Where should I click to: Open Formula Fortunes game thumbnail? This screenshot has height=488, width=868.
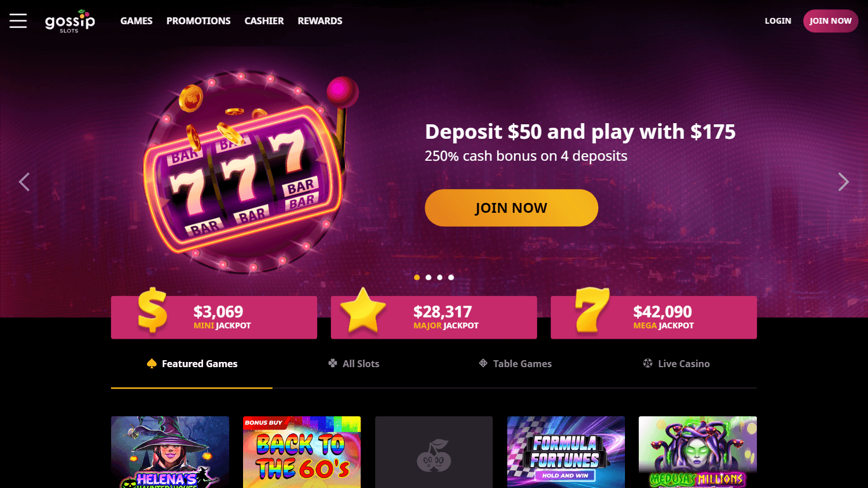[566, 452]
